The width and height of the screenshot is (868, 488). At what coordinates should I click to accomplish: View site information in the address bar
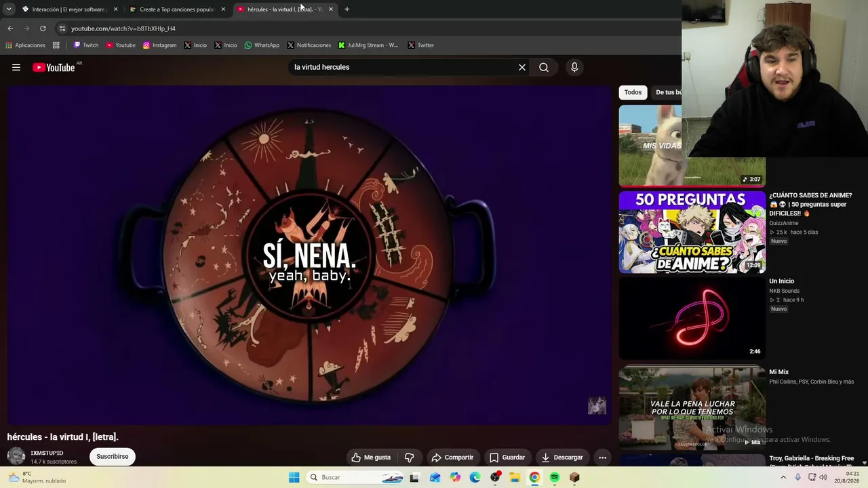62,28
